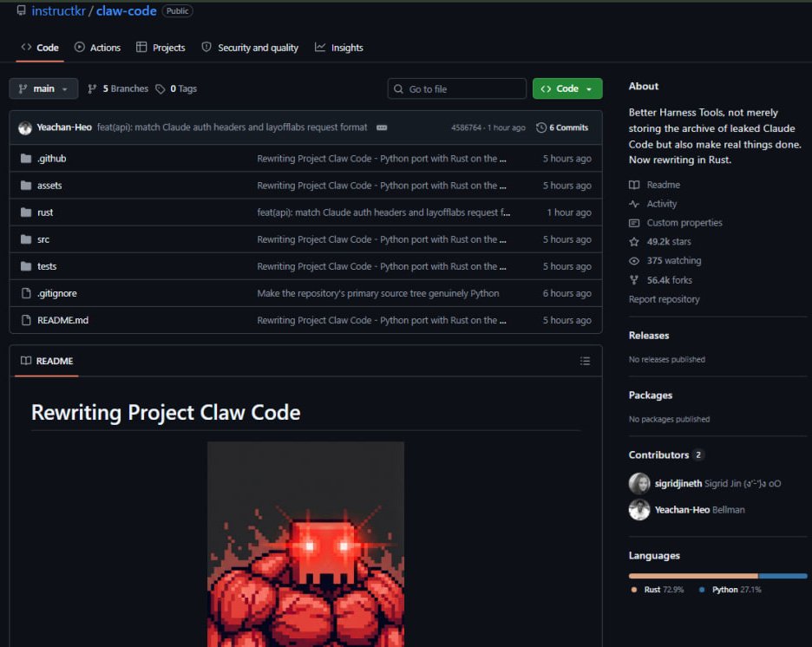Viewport: 812px width, 647px height.
Task: Open the repository Activity pulse icon
Action: pyautogui.click(x=634, y=203)
